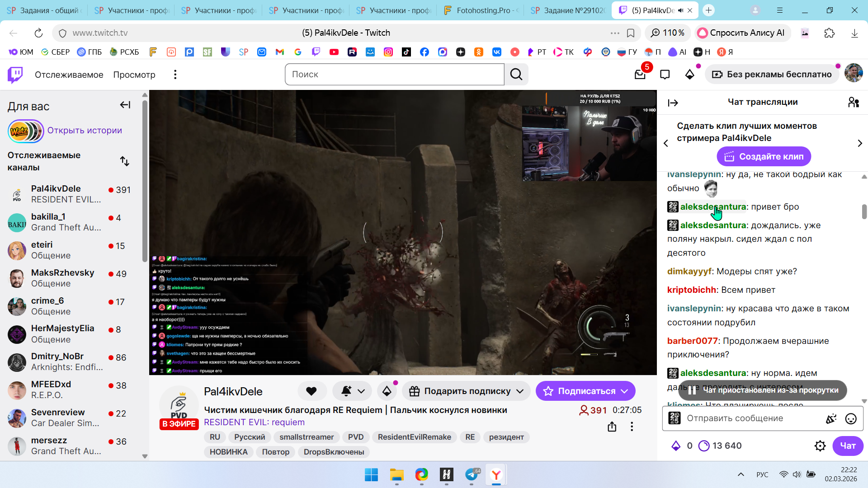Open community members list icon in chat
Image resolution: width=868 pixels, height=488 pixels.
853,103
